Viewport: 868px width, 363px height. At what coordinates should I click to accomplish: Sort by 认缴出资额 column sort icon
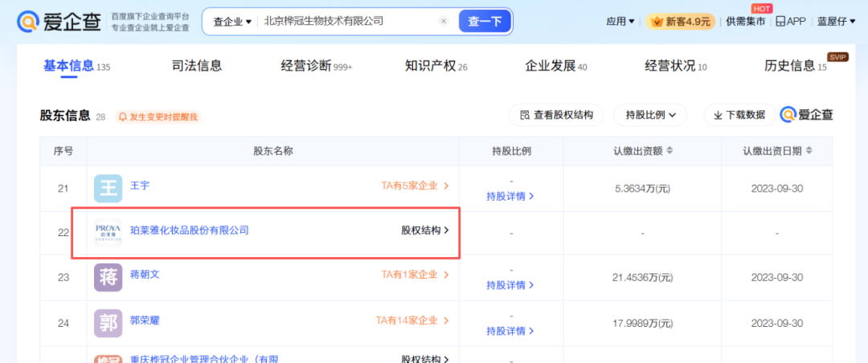click(669, 151)
